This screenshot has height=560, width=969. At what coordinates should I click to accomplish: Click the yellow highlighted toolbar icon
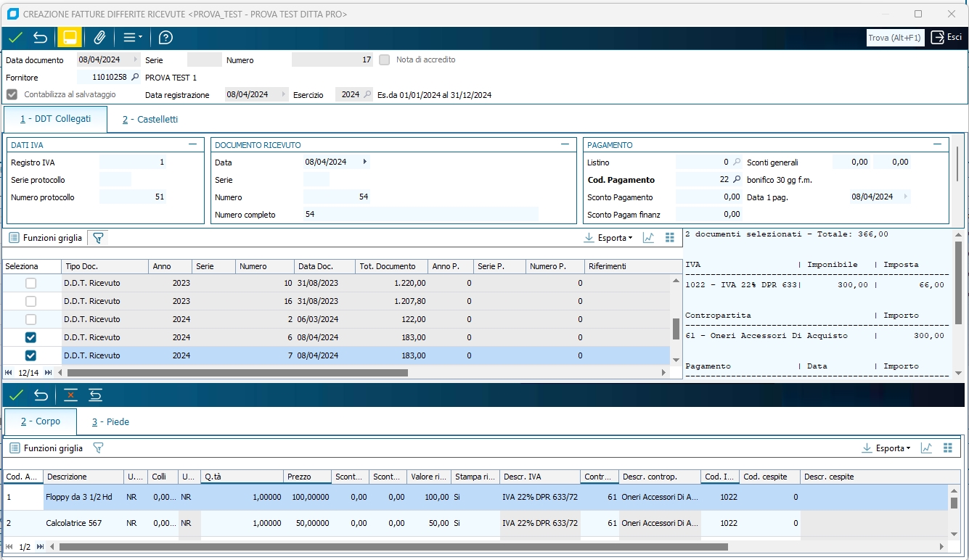click(x=70, y=38)
